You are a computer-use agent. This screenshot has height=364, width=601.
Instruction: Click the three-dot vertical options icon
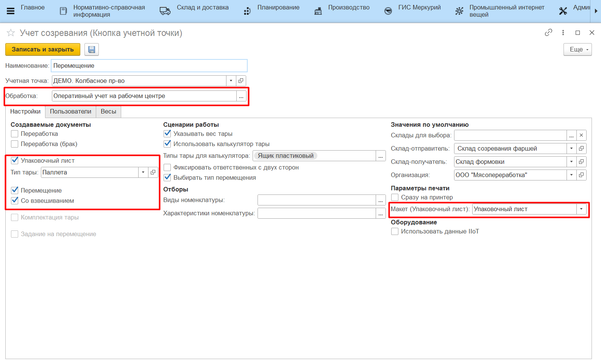pos(563,33)
